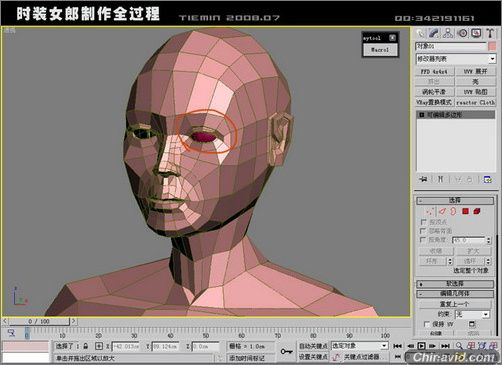Open the Hierarchy panel icon

point(448,33)
